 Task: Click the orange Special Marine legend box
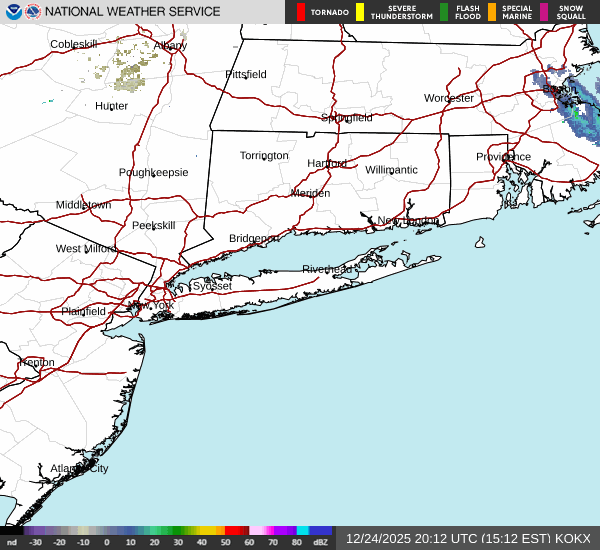(492, 12)
